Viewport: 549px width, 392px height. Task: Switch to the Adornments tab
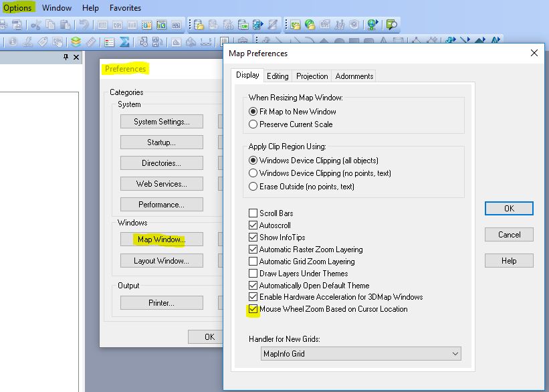[354, 76]
